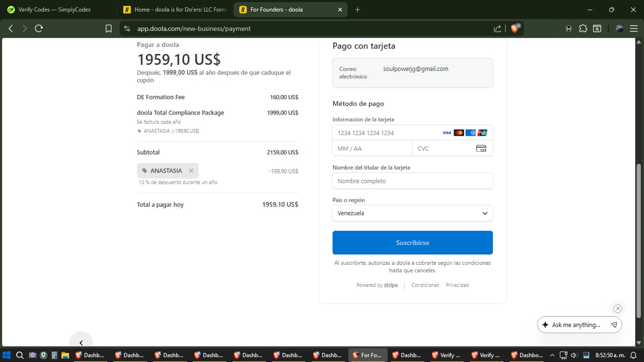Open the W extension icon
This screenshot has height=362, width=644.
point(569,28)
